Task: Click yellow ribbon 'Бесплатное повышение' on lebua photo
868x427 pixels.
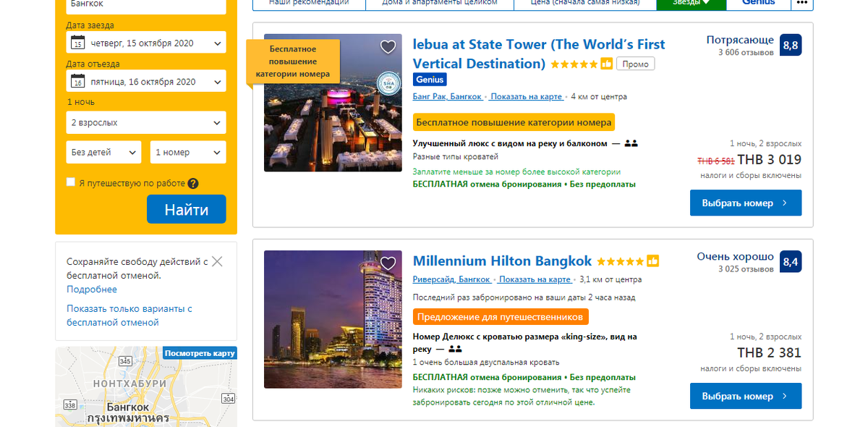Action: click(293, 62)
